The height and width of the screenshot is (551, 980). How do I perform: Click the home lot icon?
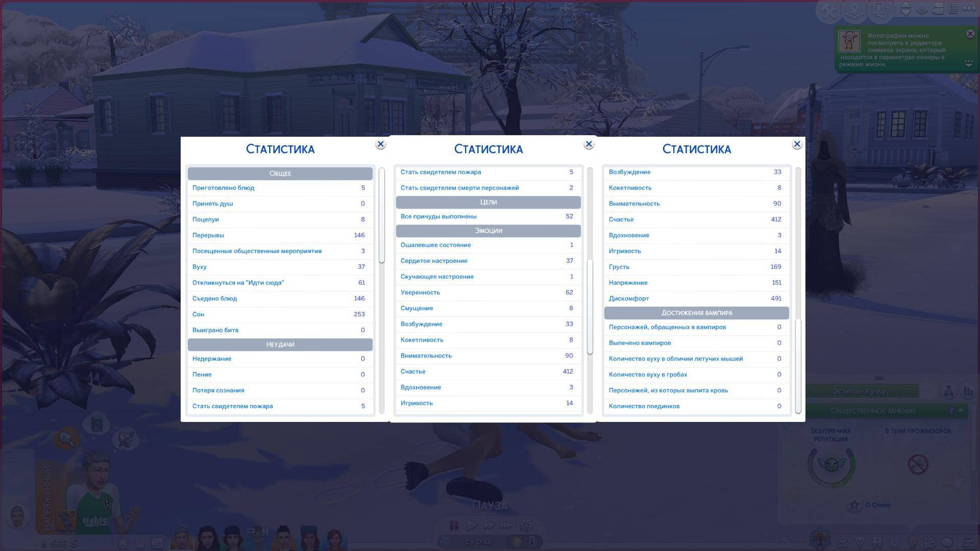click(x=123, y=542)
